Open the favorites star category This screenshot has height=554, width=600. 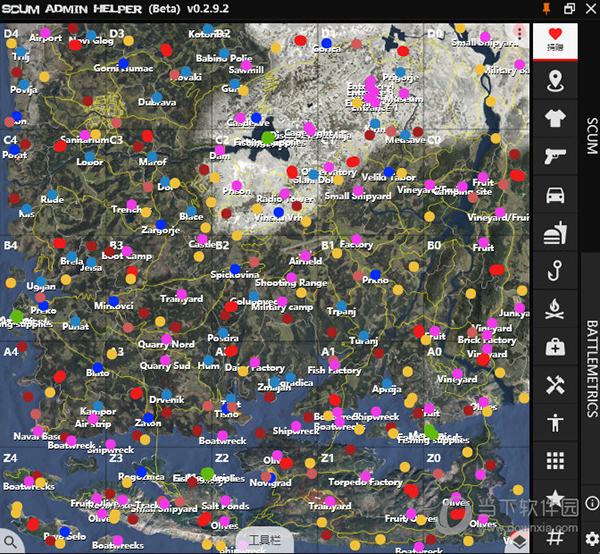pos(555,498)
